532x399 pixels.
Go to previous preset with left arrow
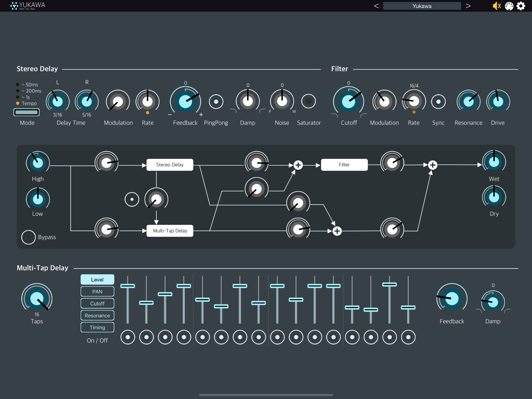(x=376, y=6)
